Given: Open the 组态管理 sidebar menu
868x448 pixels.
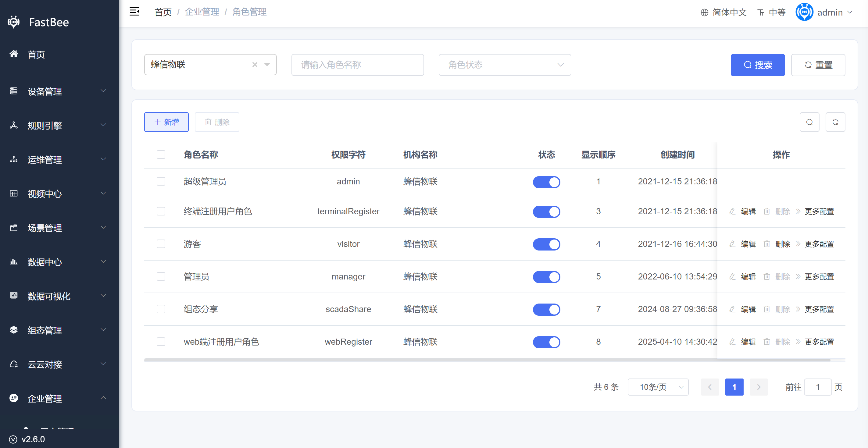Looking at the screenshot, I should [x=60, y=330].
